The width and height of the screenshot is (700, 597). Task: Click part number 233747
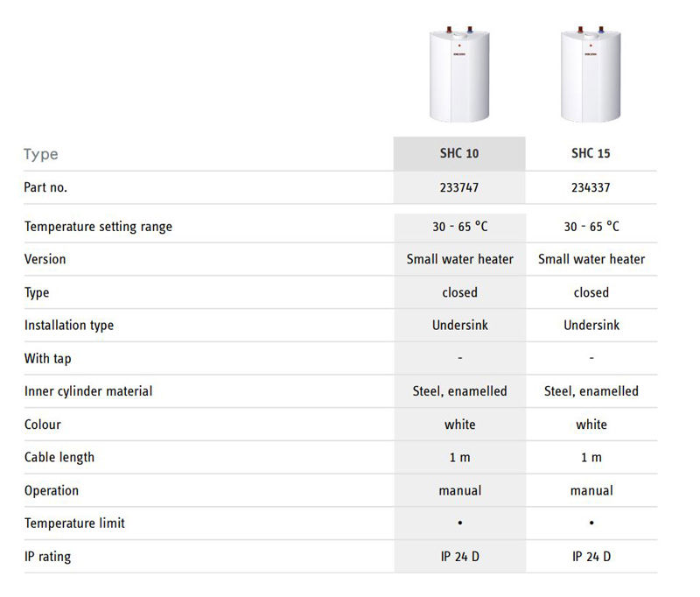pyautogui.click(x=459, y=187)
